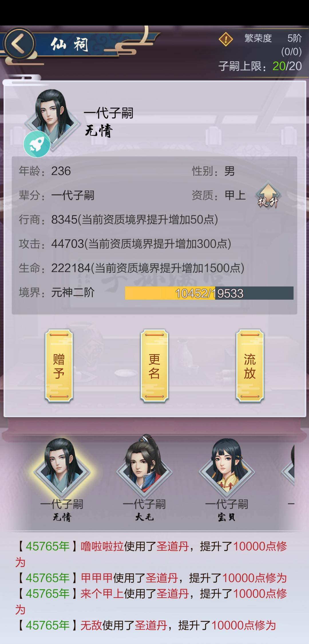Screen dimensions: 309x644
Task: Tap the 繁荣度 5阶 prosperity label
Action: coord(273,38)
